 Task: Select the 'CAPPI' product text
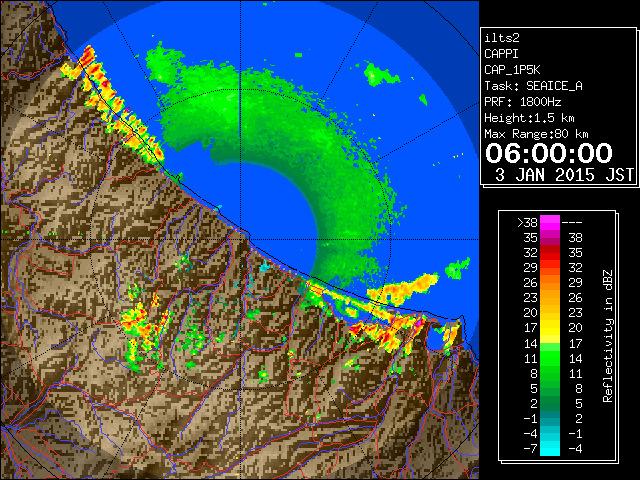[501, 54]
